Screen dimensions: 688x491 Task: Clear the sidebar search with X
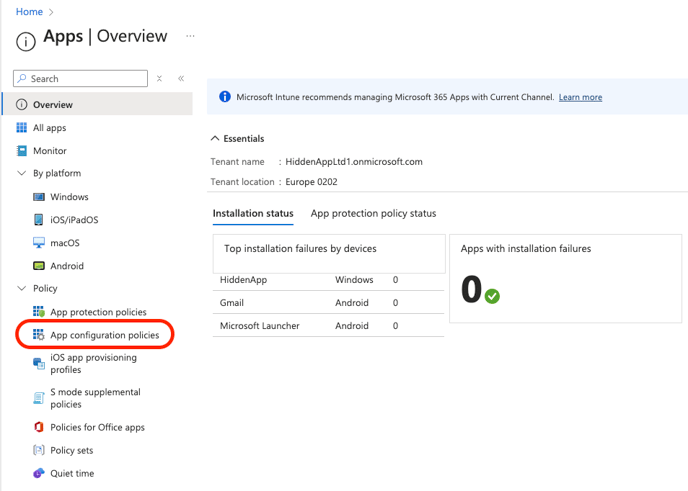[159, 79]
